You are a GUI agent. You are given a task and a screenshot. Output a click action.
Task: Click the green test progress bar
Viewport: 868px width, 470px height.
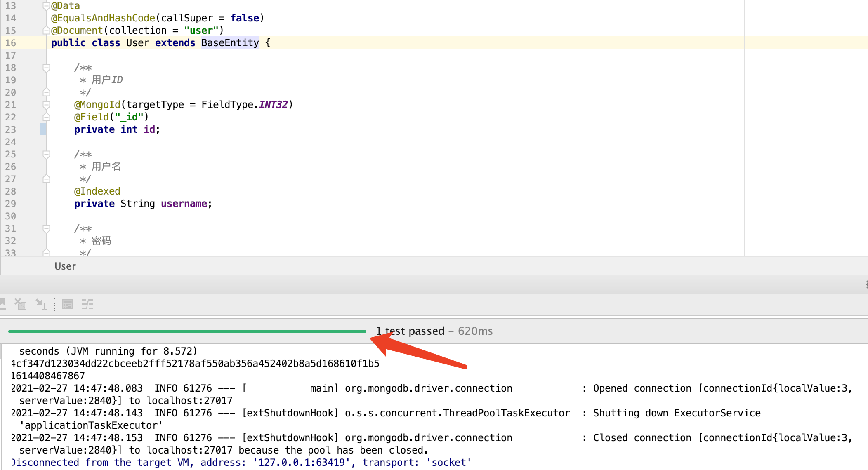pyautogui.click(x=187, y=331)
